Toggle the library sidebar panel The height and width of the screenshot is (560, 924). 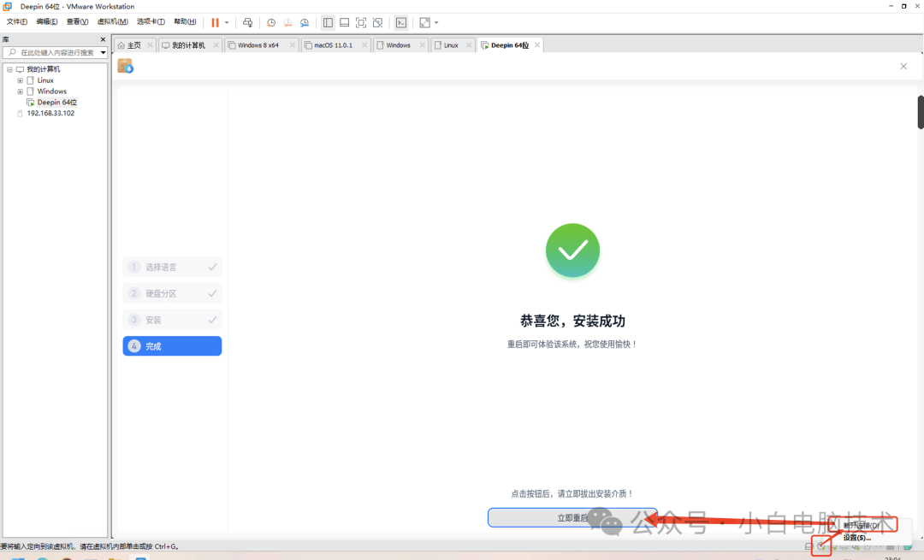pyautogui.click(x=328, y=22)
